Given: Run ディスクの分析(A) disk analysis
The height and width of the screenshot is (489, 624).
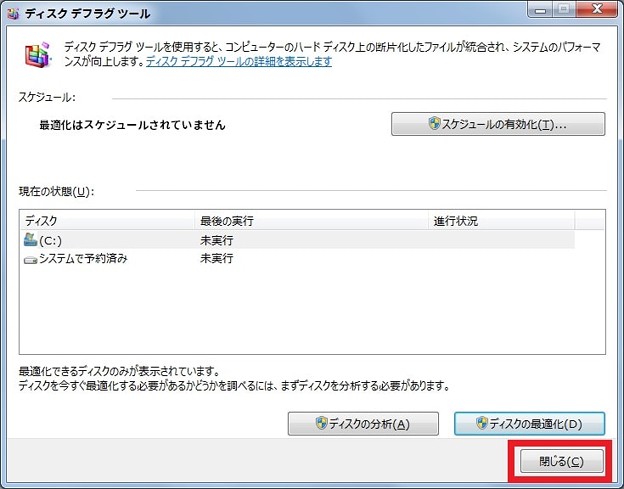Looking at the screenshot, I should point(363,424).
